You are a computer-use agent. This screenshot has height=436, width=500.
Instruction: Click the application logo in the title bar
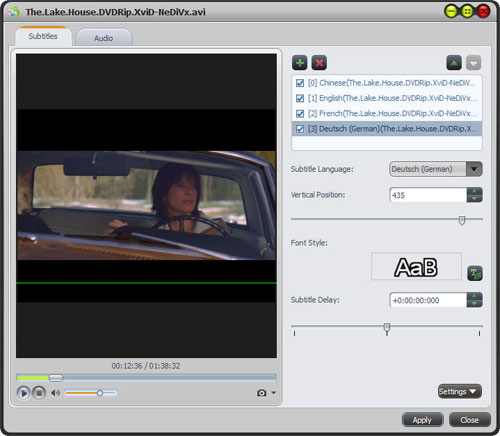[14, 12]
